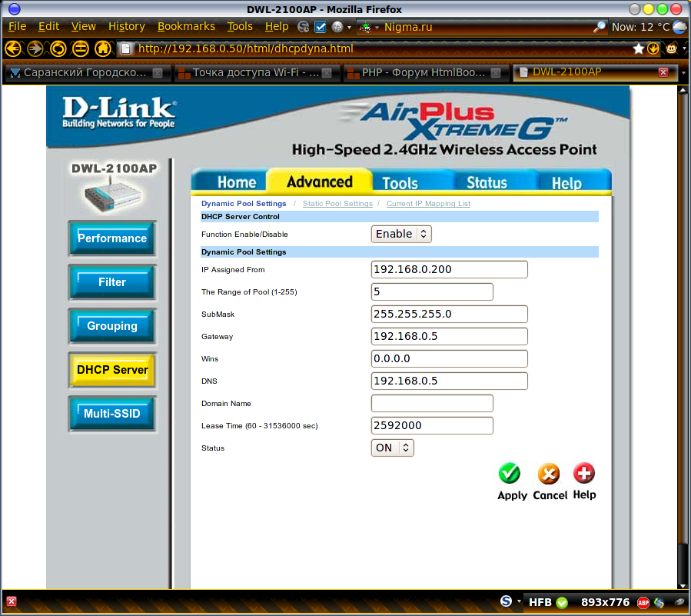Screen dimensions: 691x616
Task: Open the Status tab of the router page
Action: click(x=487, y=182)
